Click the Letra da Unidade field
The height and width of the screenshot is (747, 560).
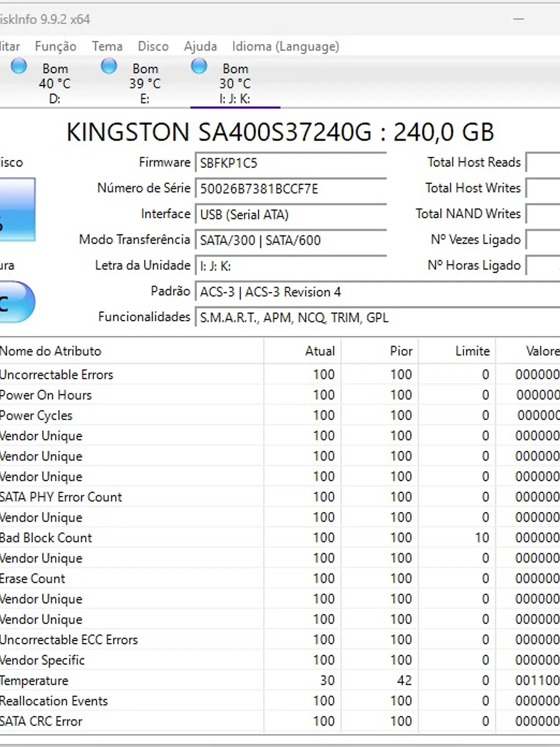pyautogui.click(x=291, y=266)
